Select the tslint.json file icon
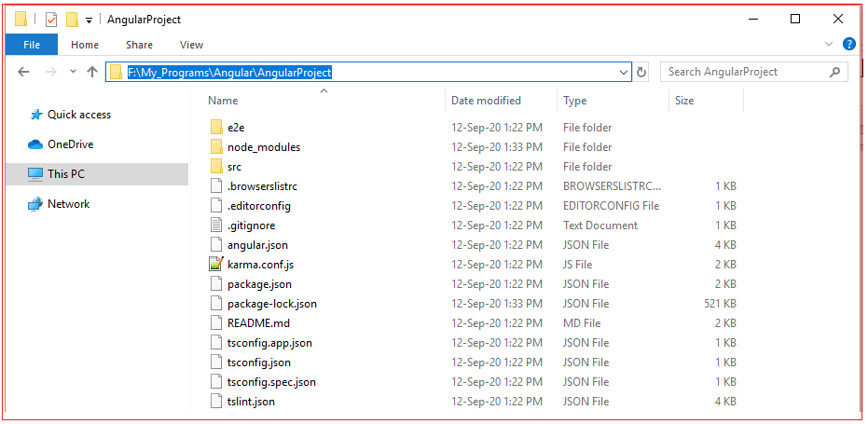The height and width of the screenshot is (424, 868). [216, 402]
